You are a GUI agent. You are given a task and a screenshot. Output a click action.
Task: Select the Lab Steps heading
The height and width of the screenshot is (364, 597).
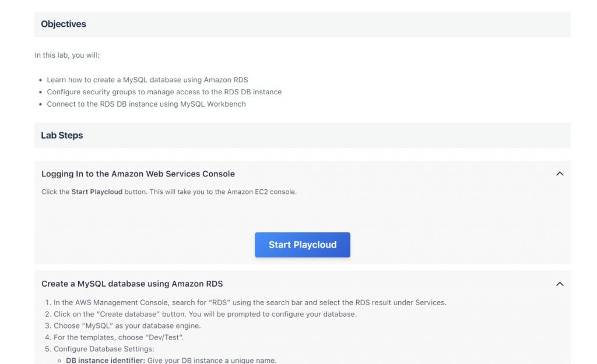coord(62,135)
